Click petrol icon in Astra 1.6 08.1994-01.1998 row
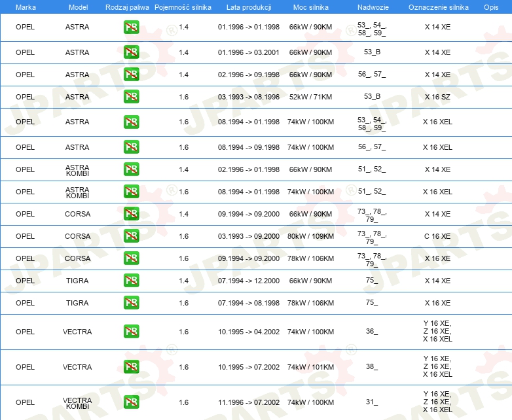512x420 pixels. pyautogui.click(x=131, y=122)
